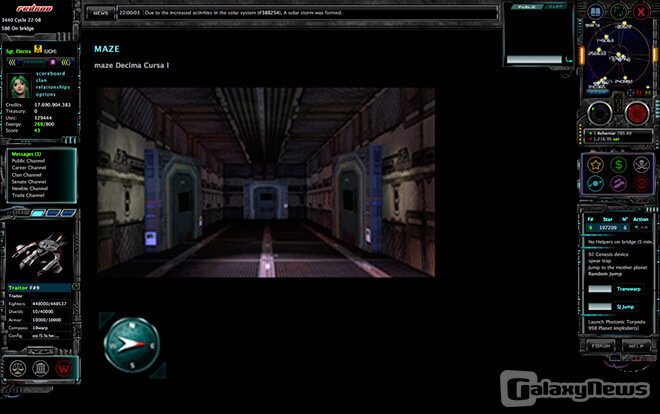This screenshot has width=660, height=414.
Task: Click star number 197209
Action: coord(608,228)
